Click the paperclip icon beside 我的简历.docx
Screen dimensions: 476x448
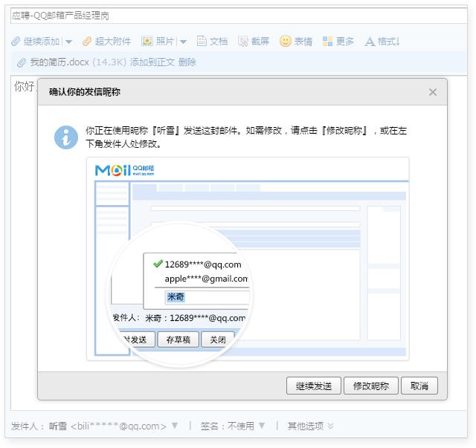(22, 62)
